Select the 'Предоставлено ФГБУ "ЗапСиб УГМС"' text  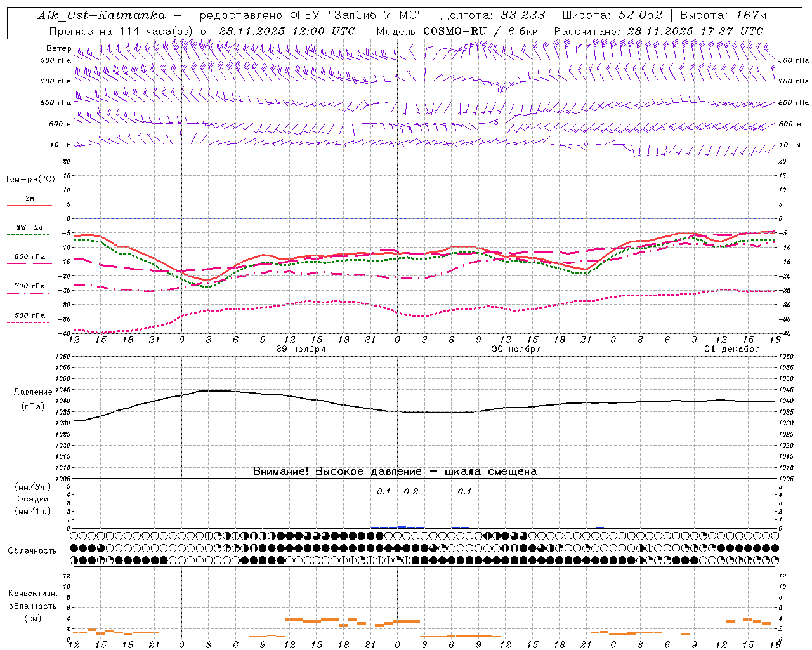pos(306,15)
